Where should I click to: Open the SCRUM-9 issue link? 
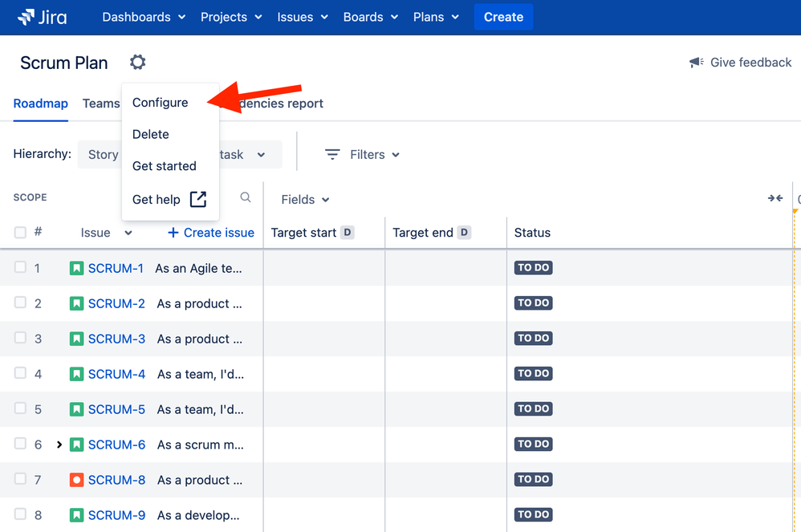(x=116, y=515)
